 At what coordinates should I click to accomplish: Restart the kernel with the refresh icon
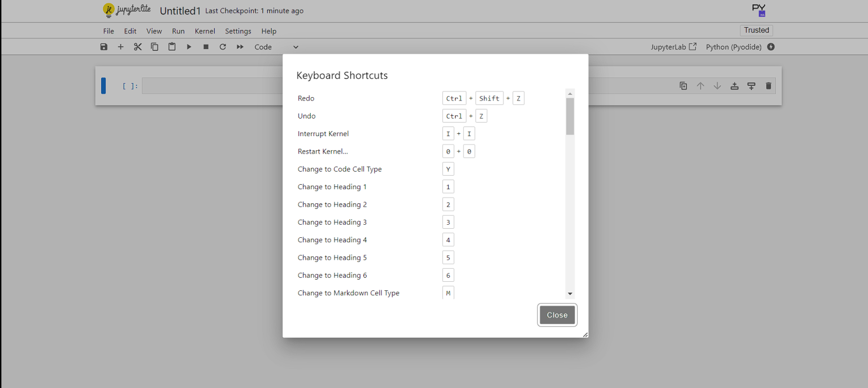[x=223, y=47]
